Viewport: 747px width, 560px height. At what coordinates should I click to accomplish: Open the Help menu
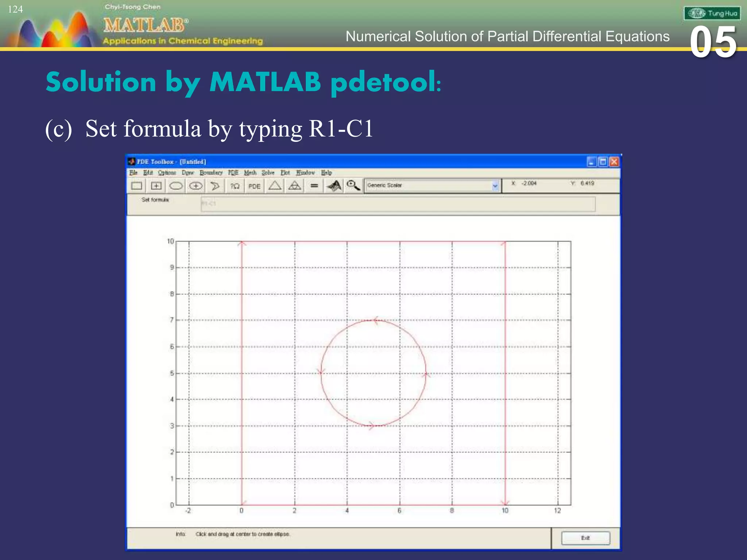click(x=326, y=172)
